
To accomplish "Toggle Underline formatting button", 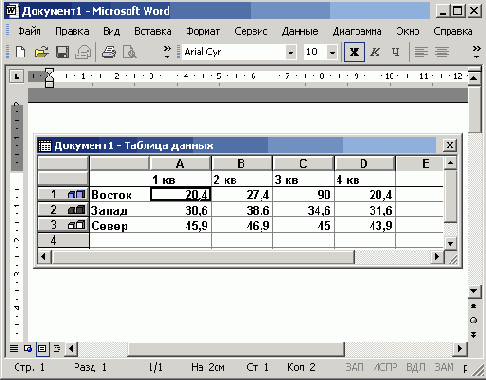I will pyautogui.click(x=395, y=52).
